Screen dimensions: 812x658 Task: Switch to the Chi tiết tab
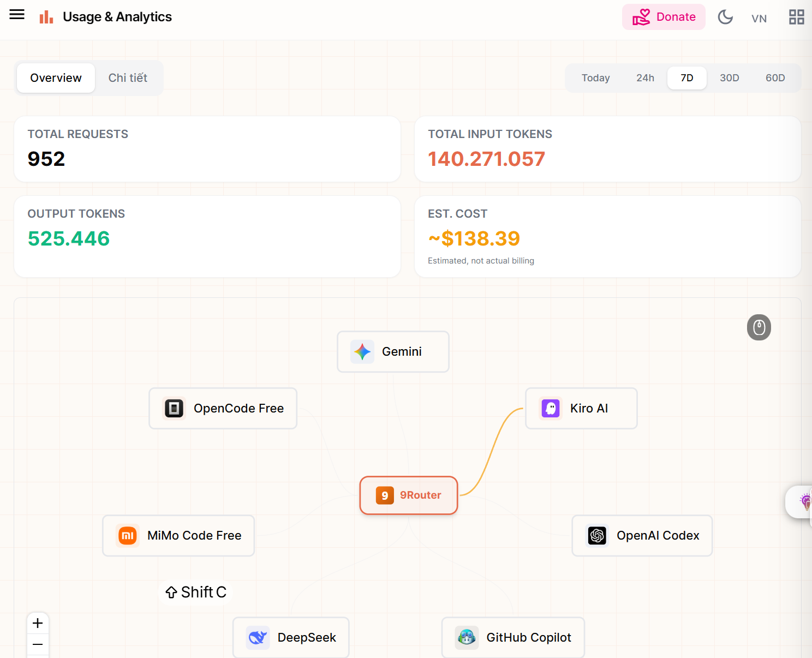click(x=128, y=78)
